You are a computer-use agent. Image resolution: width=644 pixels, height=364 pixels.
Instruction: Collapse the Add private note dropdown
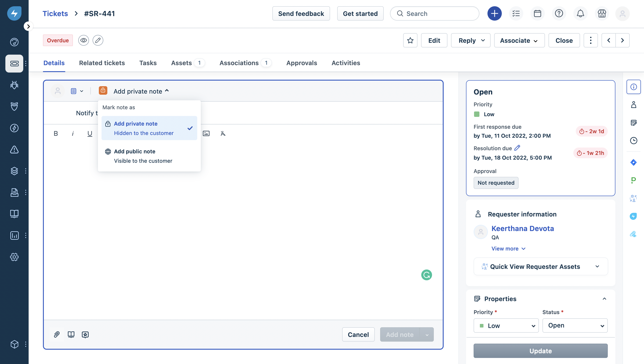tap(141, 91)
